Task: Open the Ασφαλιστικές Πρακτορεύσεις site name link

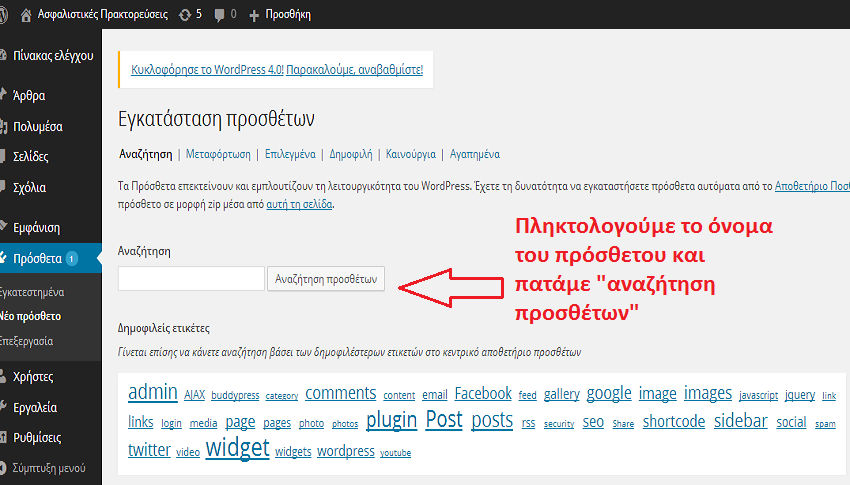Action: tap(102, 15)
